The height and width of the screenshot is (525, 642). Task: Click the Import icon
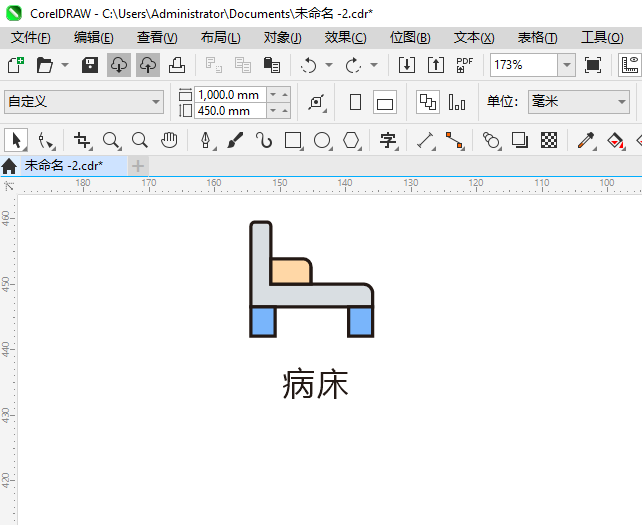[x=407, y=65]
